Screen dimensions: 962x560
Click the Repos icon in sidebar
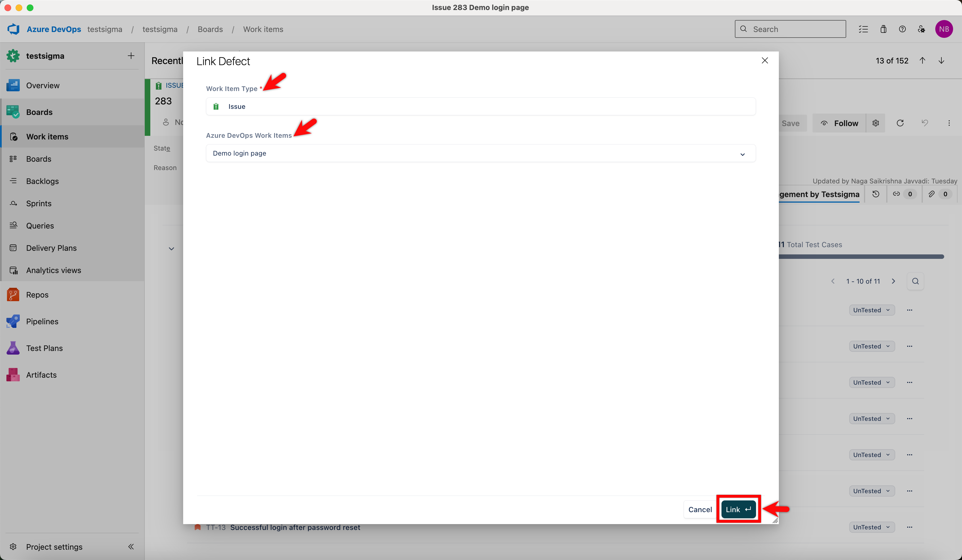(x=13, y=295)
